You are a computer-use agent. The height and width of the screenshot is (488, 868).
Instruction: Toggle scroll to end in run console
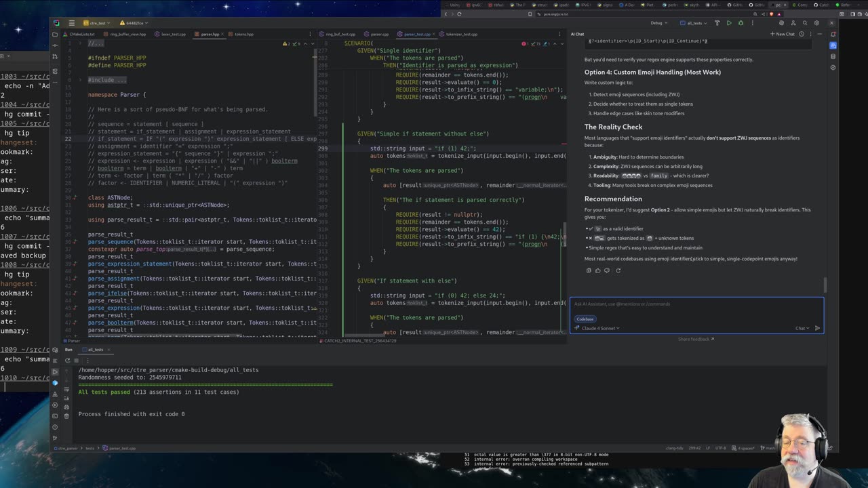click(x=66, y=398)
